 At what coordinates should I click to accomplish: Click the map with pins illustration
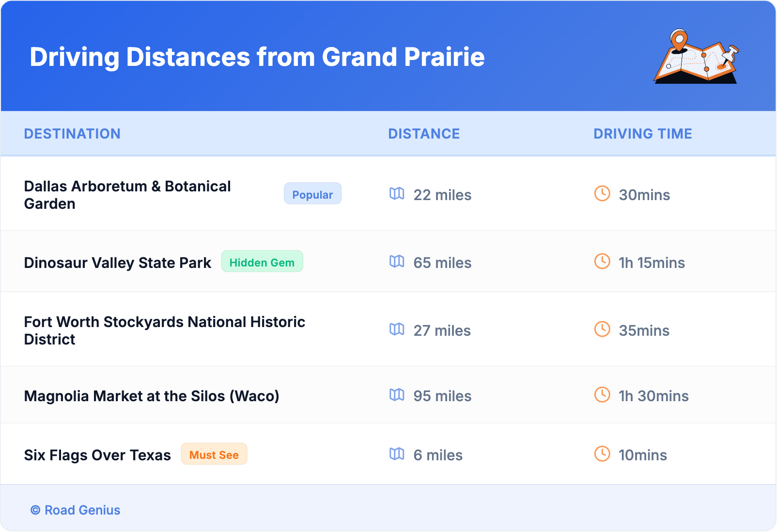tap(696, 57)
